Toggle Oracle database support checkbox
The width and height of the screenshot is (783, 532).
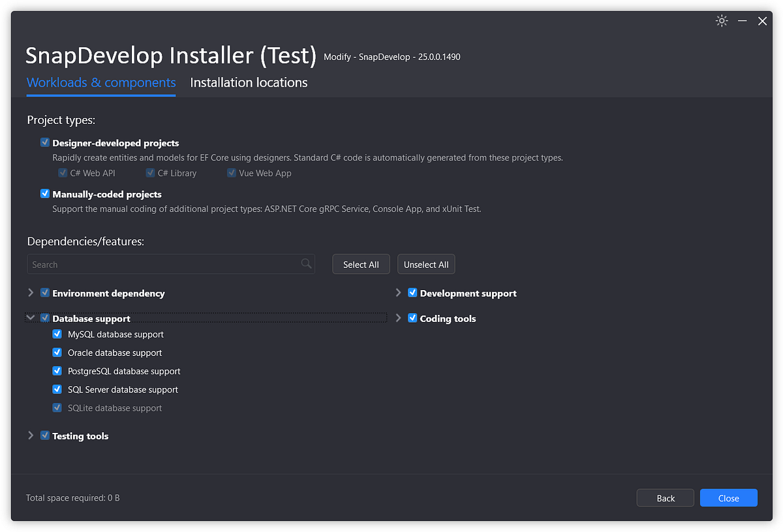57,353
